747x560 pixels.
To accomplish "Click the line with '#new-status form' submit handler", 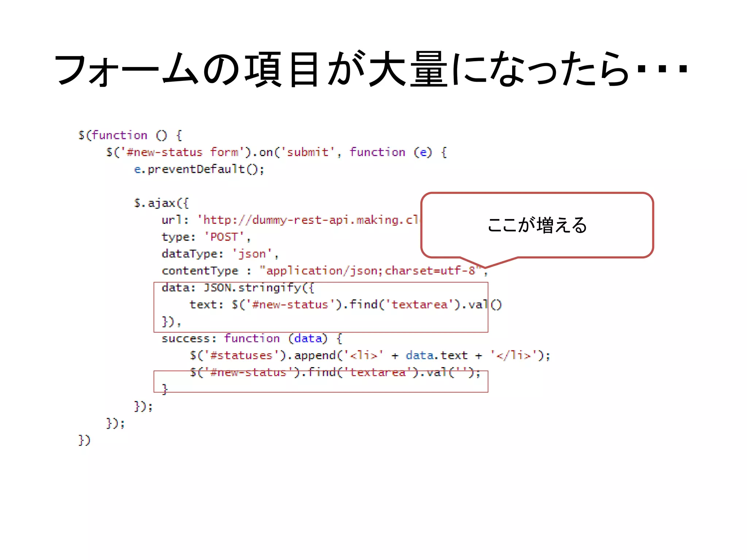I will 276,152.
